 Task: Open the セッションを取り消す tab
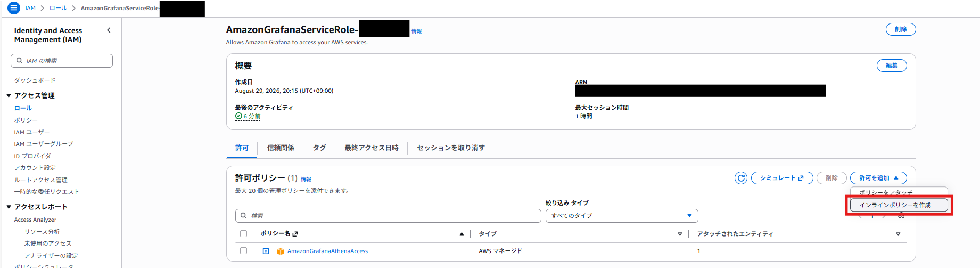coord(451,148)
